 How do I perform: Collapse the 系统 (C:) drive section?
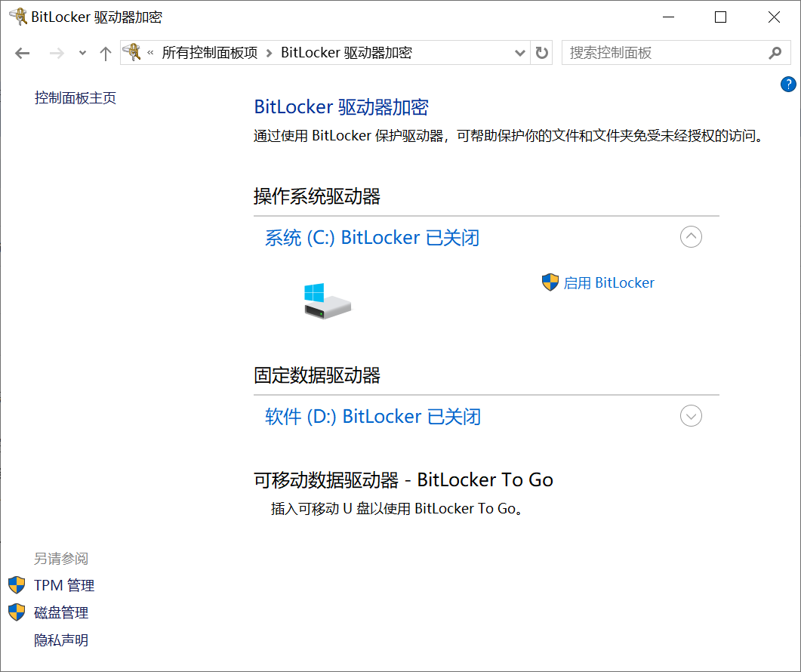click(x=691, y=237)
